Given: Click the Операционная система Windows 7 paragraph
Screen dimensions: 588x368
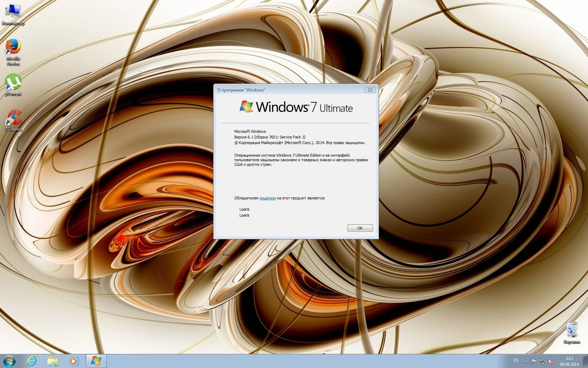Looking at the screenshot, I should (301, 160).
